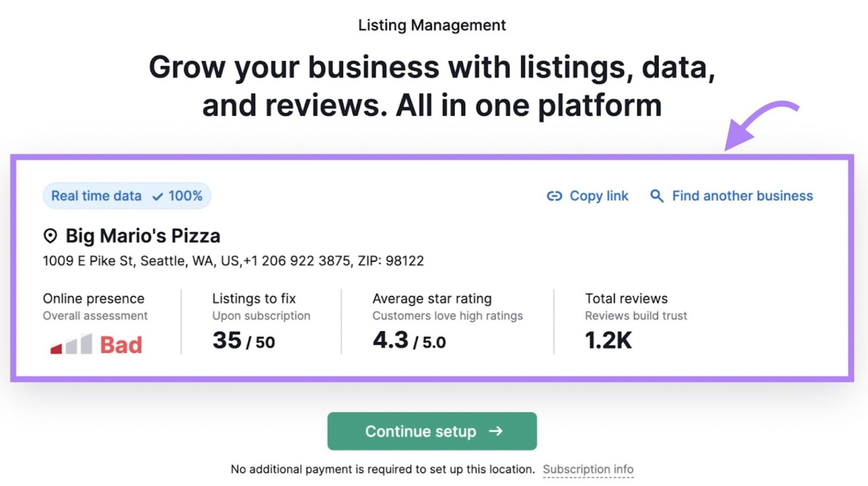Viewport: 868px width, 486px height.
Task: Click the 100% text in the badge
Action: (185, 196)
